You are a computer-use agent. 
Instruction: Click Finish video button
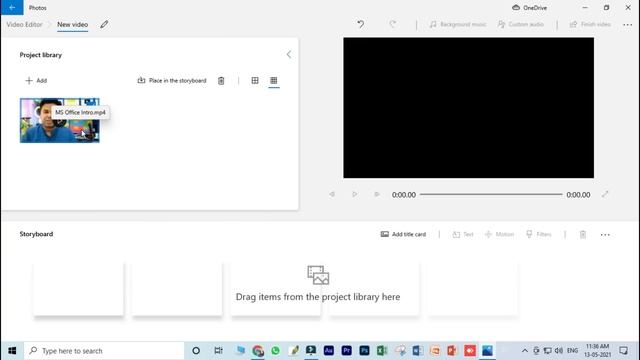click(x=590, y=24)
